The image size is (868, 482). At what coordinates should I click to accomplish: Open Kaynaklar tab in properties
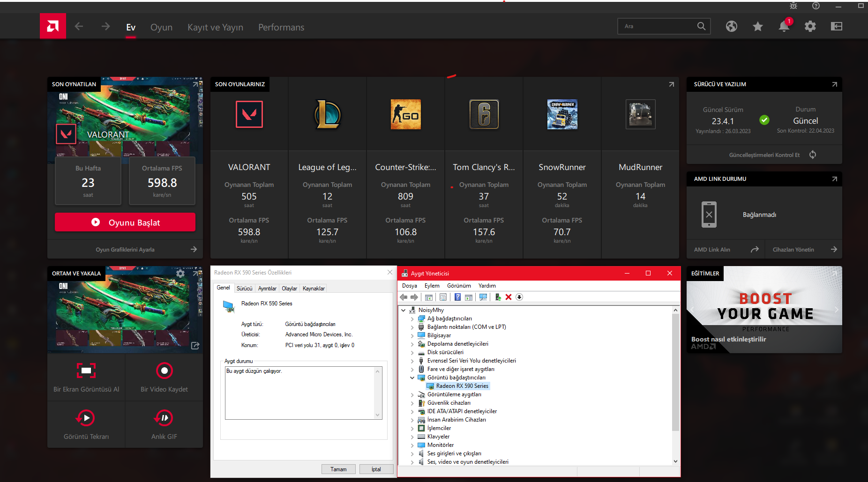point(314,289)
